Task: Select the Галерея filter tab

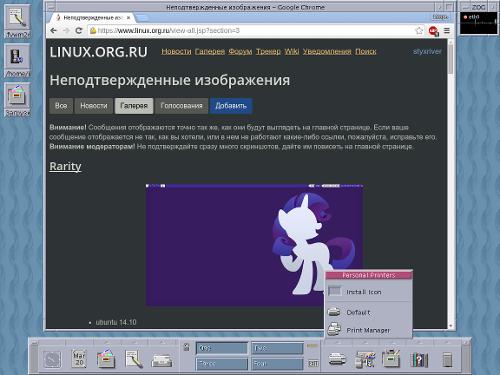Action: click(x=134, y=106)
